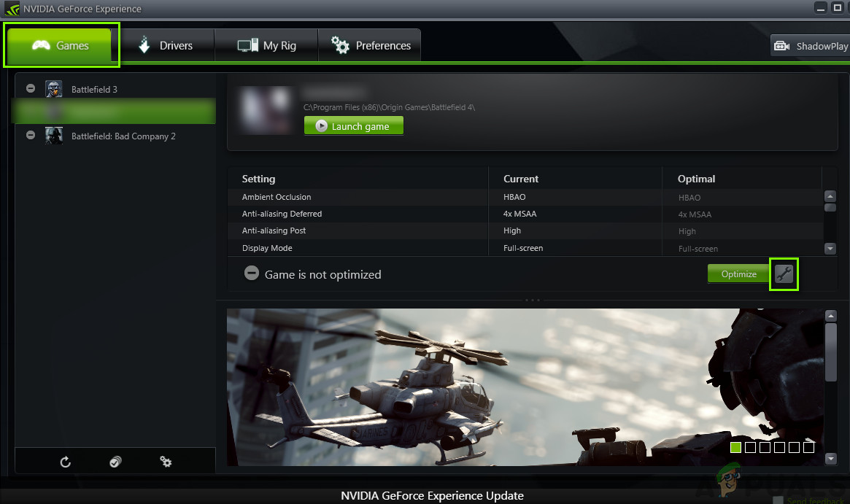Click the helicopter game screenshot

(525, 387)
